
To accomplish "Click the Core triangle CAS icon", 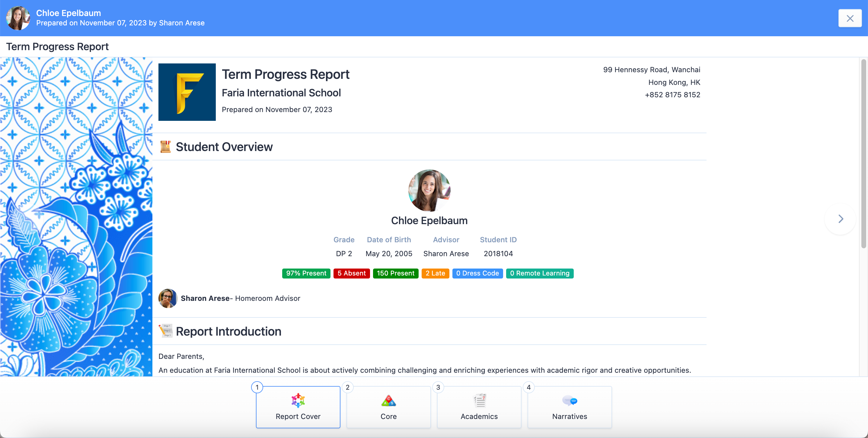I will tap(388, 400).
